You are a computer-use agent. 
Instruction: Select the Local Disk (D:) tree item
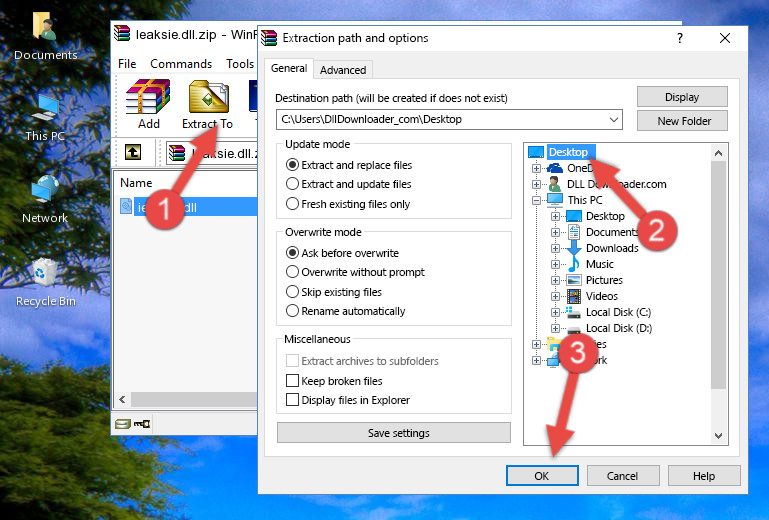(619, 328)
